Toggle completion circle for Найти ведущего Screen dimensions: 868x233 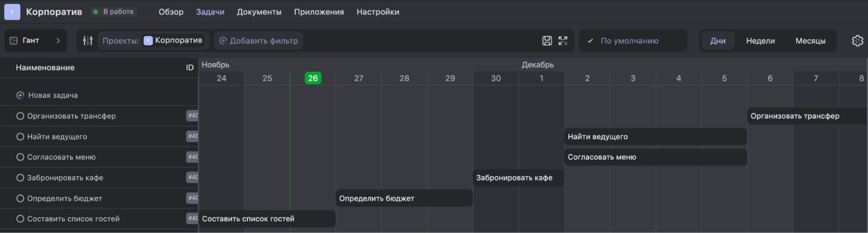point(20,137)
